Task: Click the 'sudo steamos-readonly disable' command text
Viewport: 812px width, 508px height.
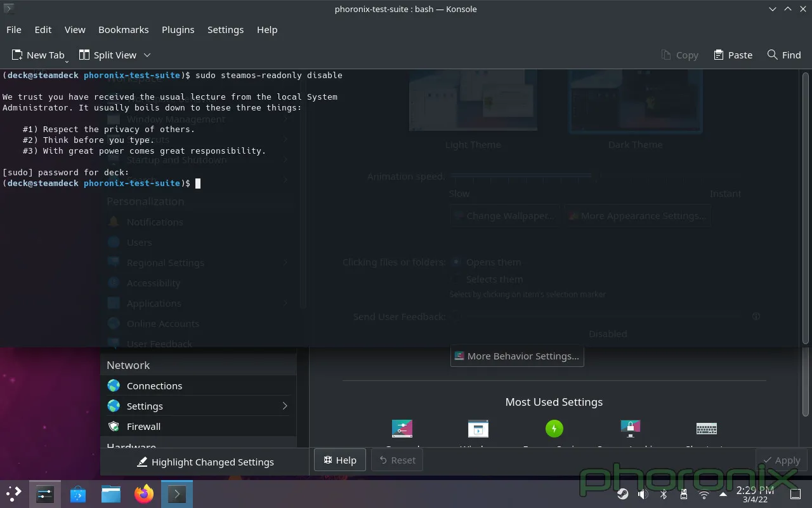Action: 269,75
